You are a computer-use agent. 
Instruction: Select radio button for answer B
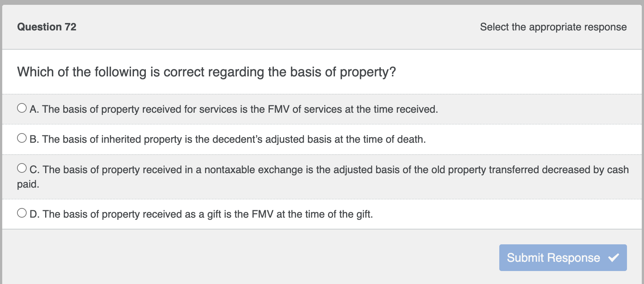click(x=22, y=138)
